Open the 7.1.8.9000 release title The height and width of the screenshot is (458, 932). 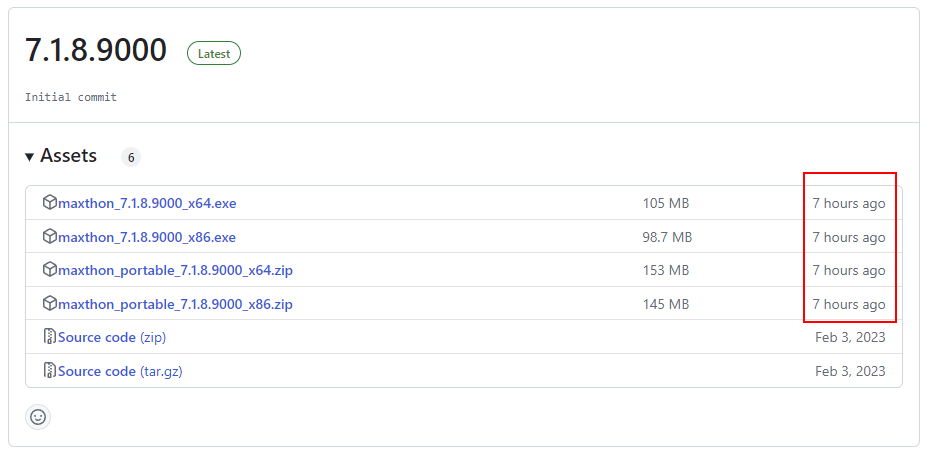(96, 50)
